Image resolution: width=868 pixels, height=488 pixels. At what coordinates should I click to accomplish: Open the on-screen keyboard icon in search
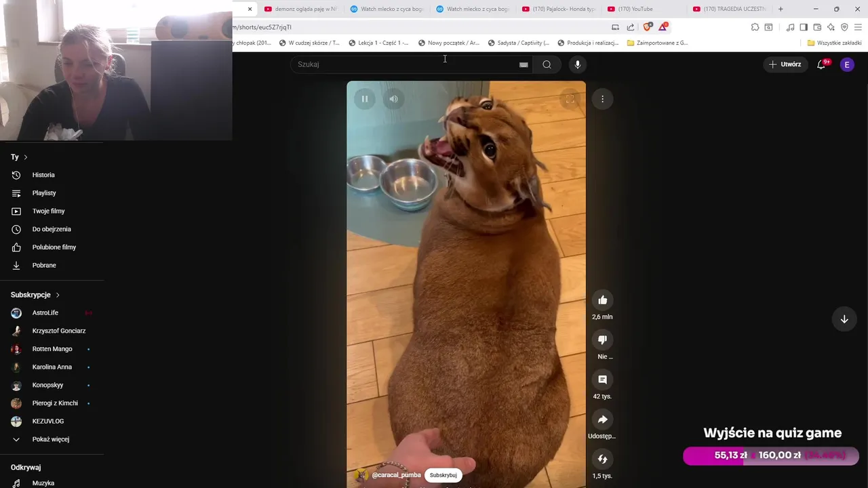524,64
